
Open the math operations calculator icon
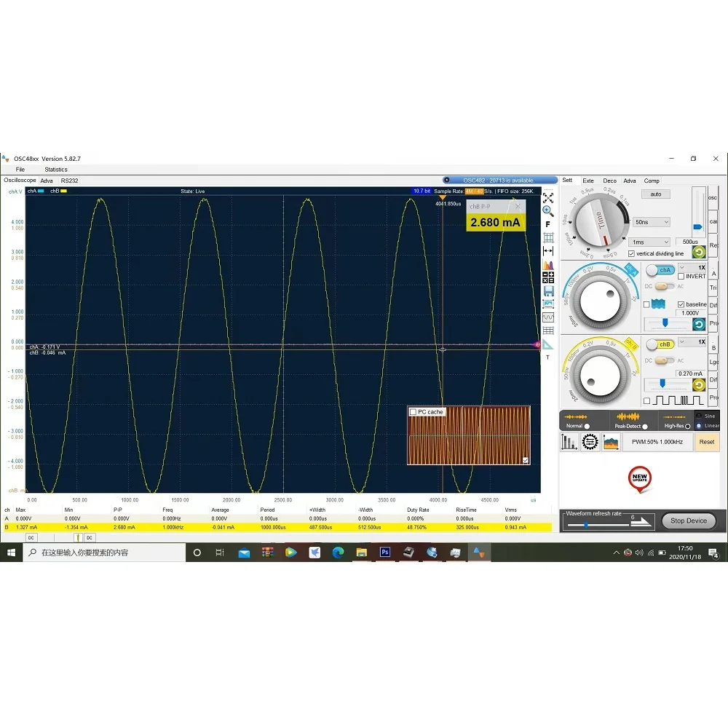click(x=548, y=277)
